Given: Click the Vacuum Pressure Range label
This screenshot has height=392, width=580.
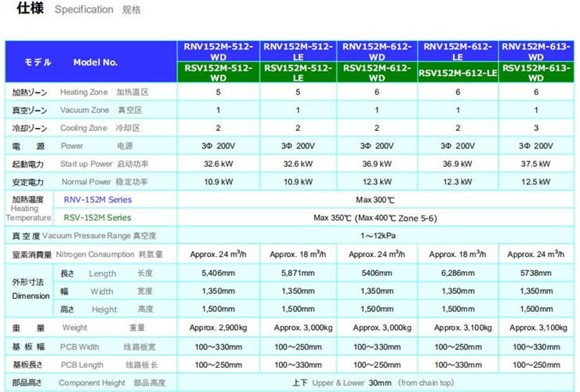Looking at the screenshot, I should (84, 236).
